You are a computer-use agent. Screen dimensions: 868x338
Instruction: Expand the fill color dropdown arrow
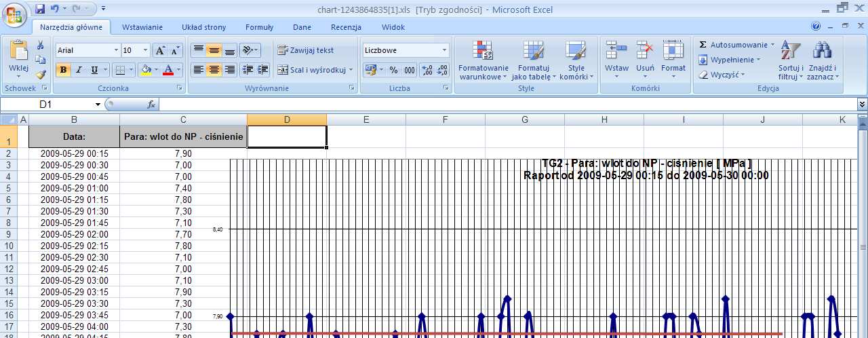coord(157,70)
